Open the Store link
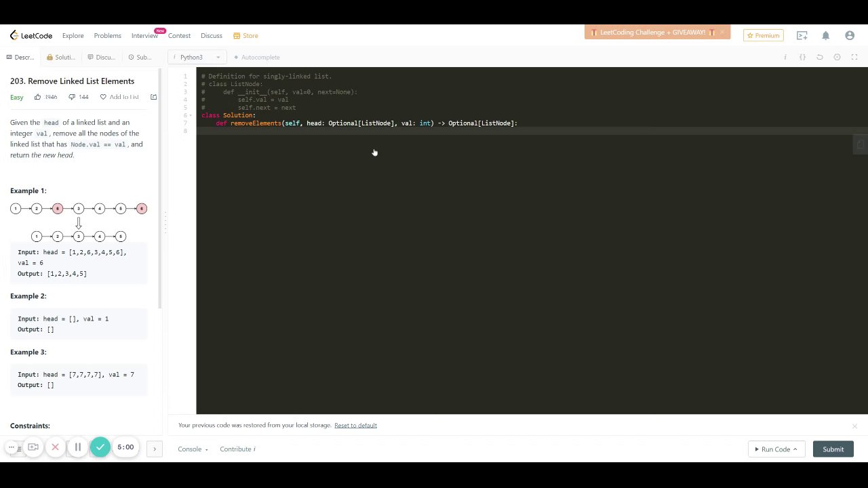868x488 pixels. 245,35
